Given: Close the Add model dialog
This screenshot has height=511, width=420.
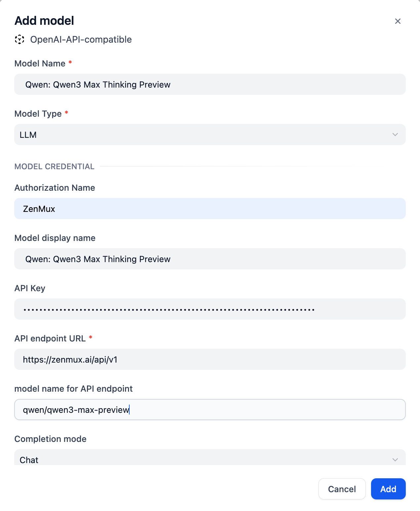Looking at the screenshot, I should [x=398, y=21].
